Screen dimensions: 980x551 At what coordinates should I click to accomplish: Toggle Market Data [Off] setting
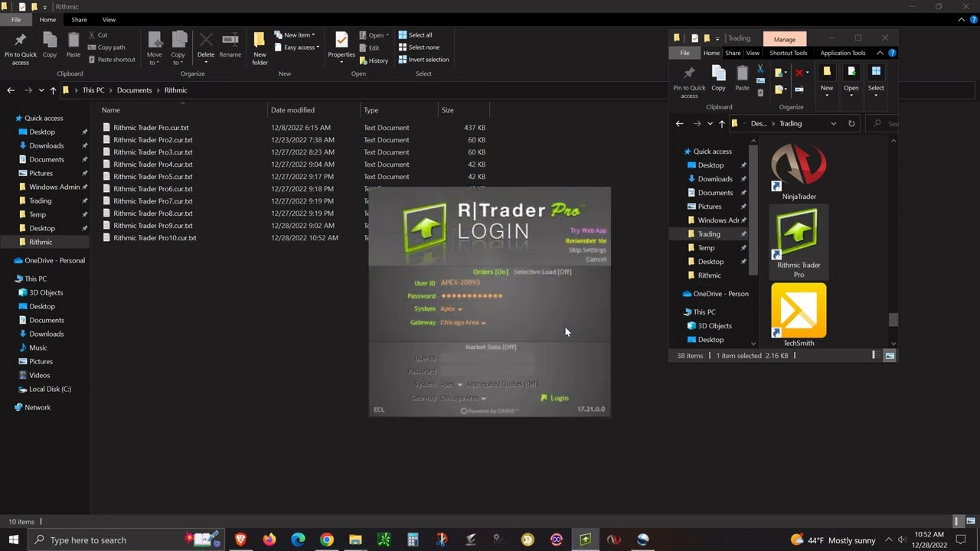click(x=491, y=347)
